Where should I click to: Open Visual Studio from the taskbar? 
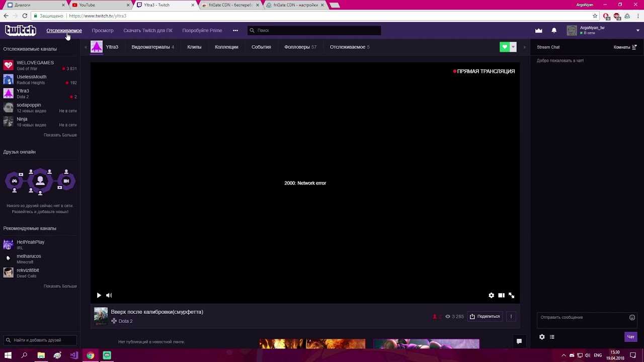click(74, 355)
